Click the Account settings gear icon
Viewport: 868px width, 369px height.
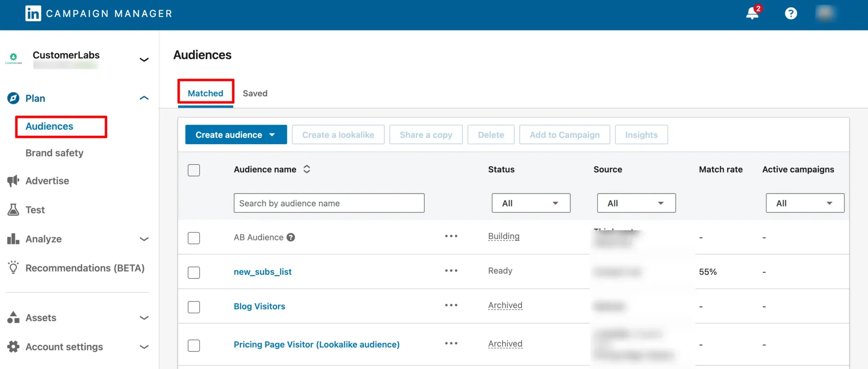tap(13, 347)
